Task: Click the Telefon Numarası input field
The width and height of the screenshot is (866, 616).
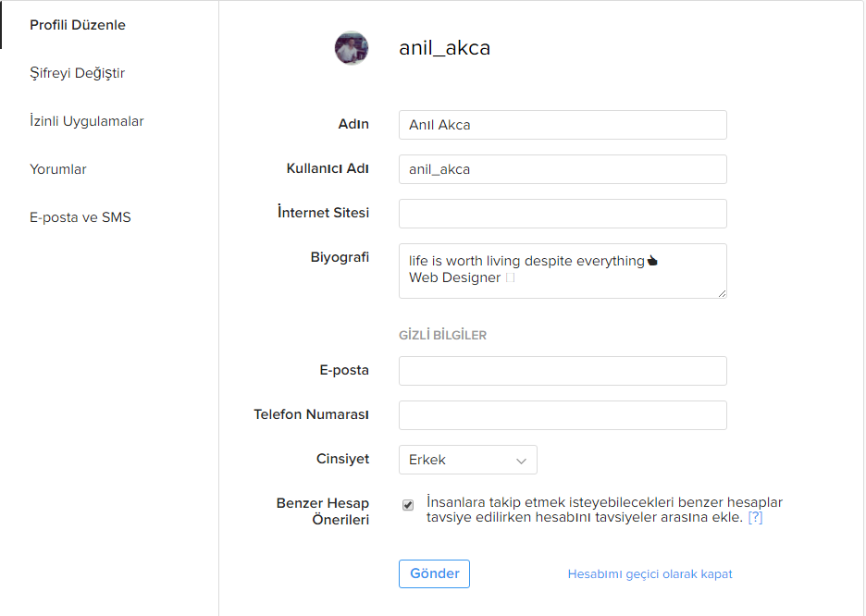Action: tap(563, 415)
